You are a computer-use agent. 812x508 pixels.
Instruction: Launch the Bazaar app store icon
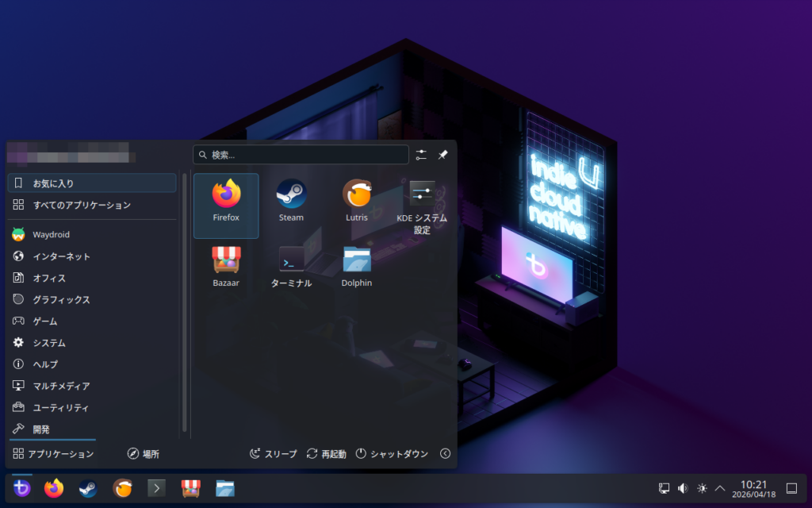pos(226,265)
